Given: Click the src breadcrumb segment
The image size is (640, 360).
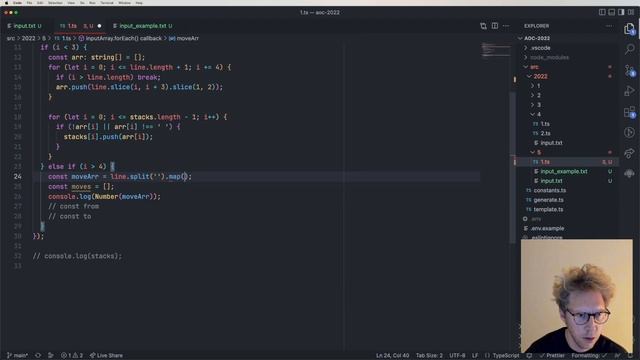Looking at the screenshot, I should coord(11,38).
